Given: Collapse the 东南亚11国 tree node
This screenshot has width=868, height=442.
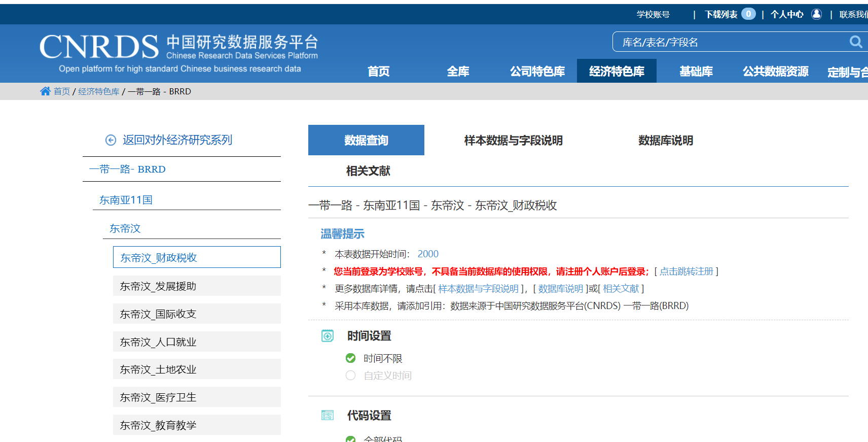Looking at the screenshot, I should pyautogui.click(x=126, y=200).
